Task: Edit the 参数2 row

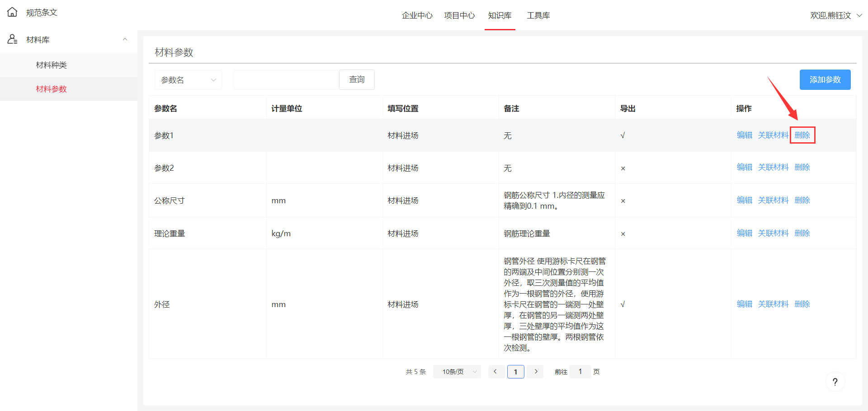Action: (744, 167)
